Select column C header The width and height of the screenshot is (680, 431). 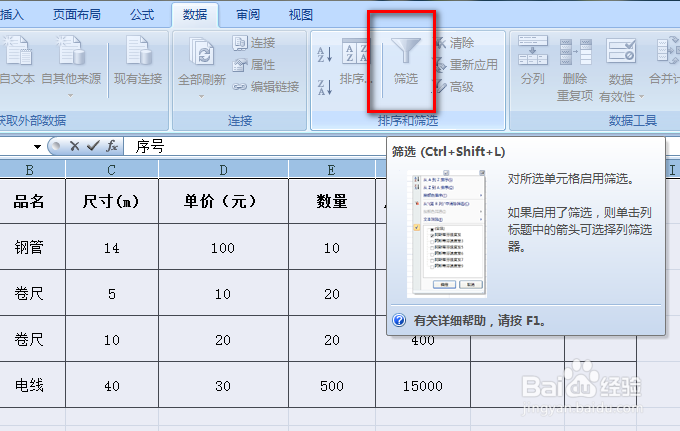click(112, 170)
